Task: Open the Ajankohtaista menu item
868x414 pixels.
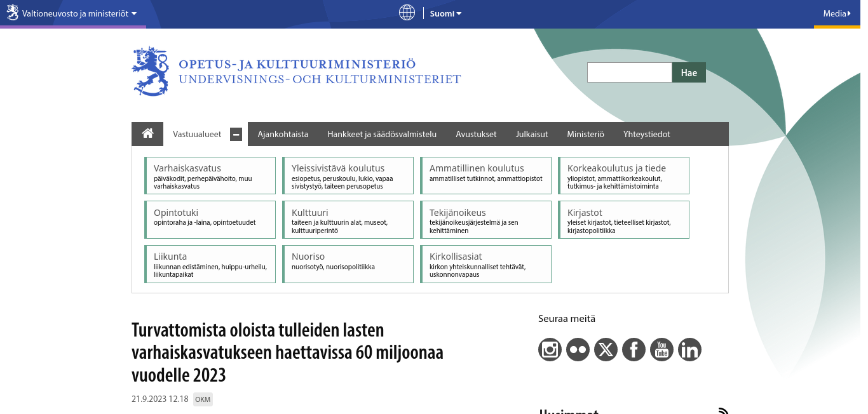Action: (283, 134)
